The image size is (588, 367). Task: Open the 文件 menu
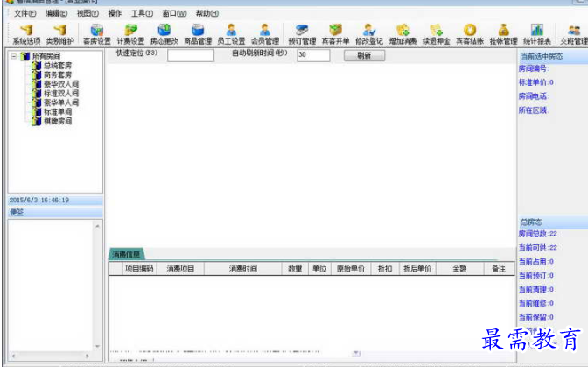24,13
